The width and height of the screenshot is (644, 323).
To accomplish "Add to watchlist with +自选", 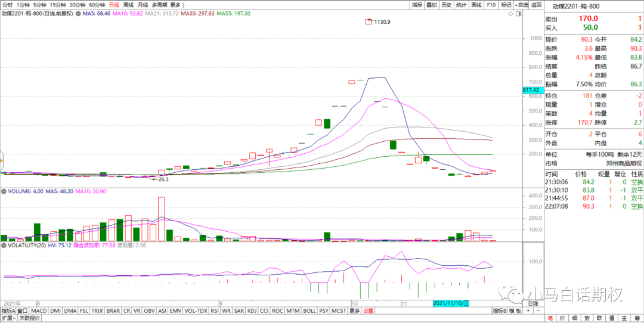I will coord(521,5).
